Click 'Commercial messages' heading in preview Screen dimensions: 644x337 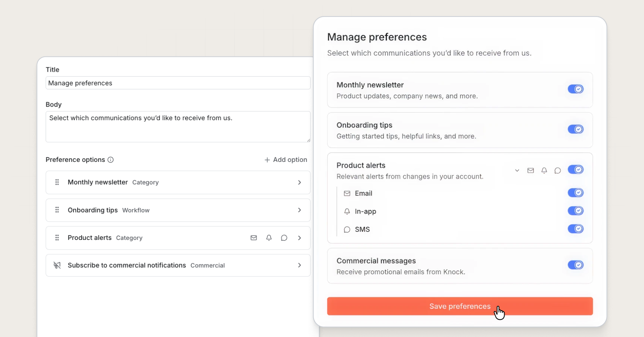(376, 261)
